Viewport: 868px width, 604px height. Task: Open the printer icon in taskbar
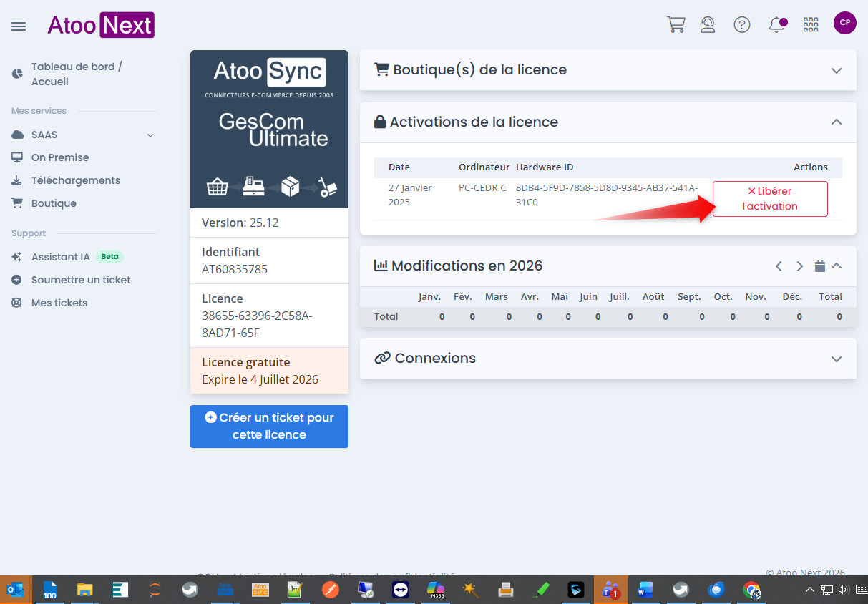coord(505,590)
